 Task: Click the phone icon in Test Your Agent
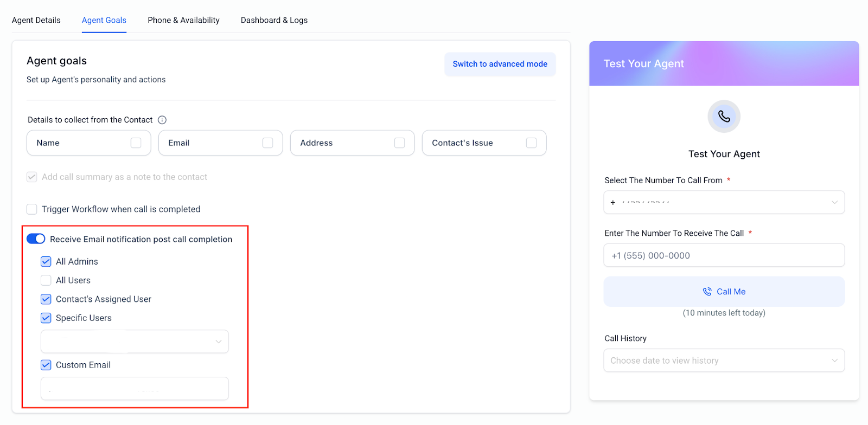724,116
